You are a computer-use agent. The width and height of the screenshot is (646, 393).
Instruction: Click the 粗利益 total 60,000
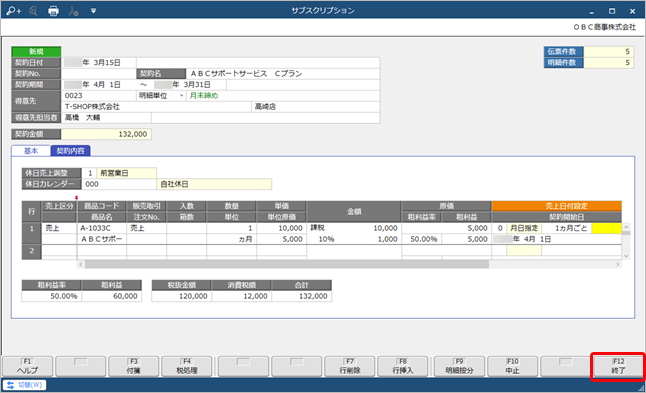click(x=112, y=296)
